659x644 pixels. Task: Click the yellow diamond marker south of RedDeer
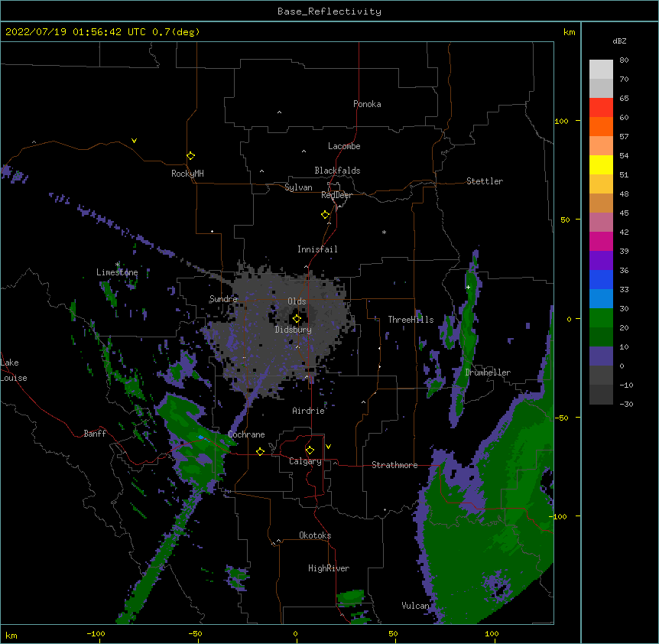pyautogui.click(x=326, y=215)
